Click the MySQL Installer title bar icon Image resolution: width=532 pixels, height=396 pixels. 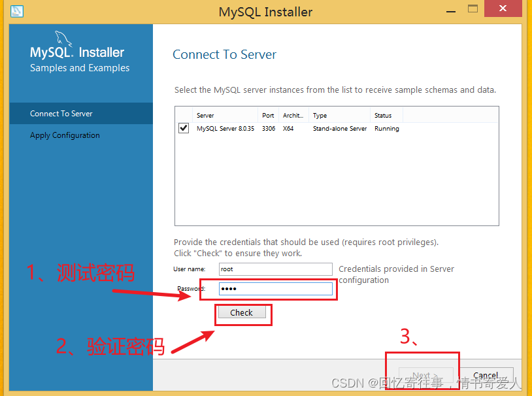[x=16, y=11]
